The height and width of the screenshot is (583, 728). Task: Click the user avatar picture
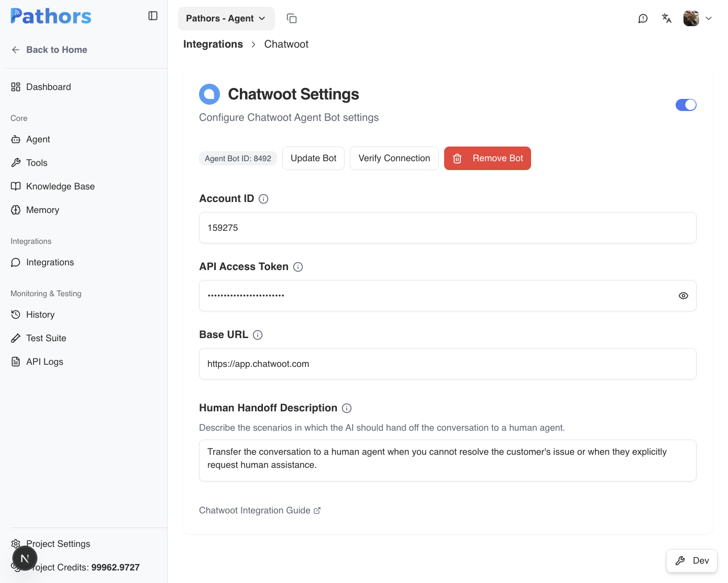[691, 18]
